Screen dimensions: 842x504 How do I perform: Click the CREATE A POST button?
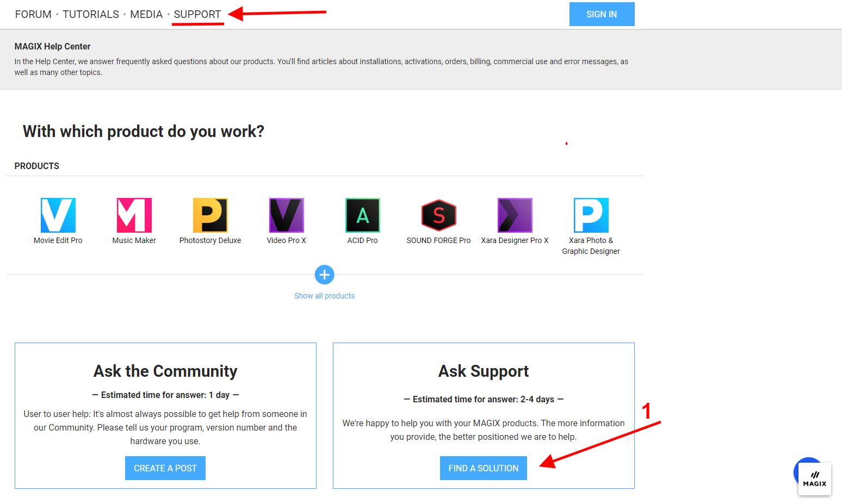click(165, 468)
